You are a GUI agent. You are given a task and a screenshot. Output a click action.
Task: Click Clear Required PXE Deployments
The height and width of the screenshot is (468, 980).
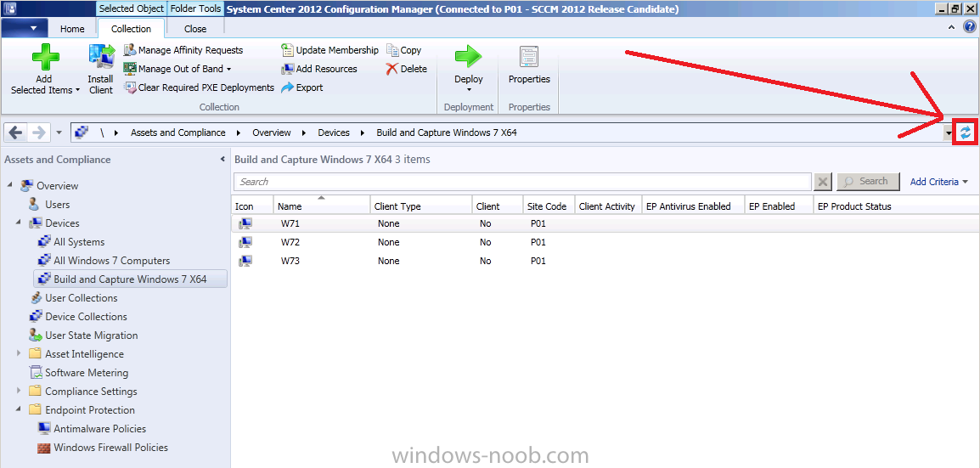[199, 87]
